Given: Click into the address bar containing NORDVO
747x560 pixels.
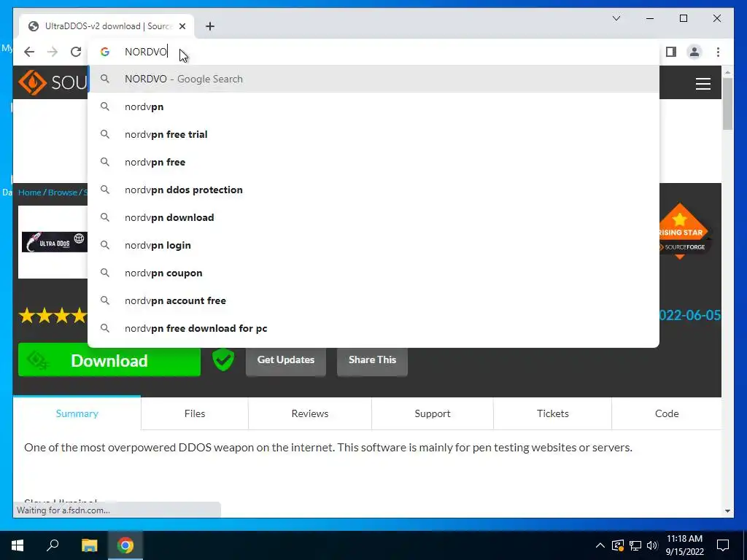Looking at the screenshot, I should (373, 52).
